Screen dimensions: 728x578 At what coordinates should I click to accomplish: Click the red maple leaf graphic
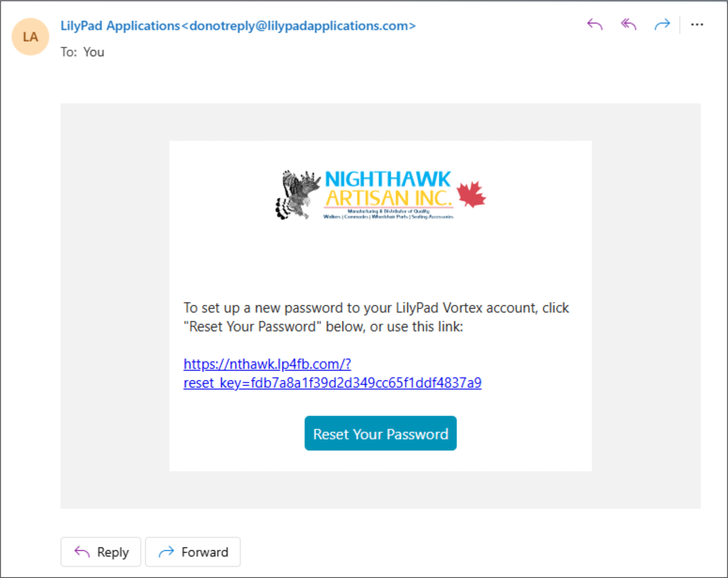click(471, 194)
